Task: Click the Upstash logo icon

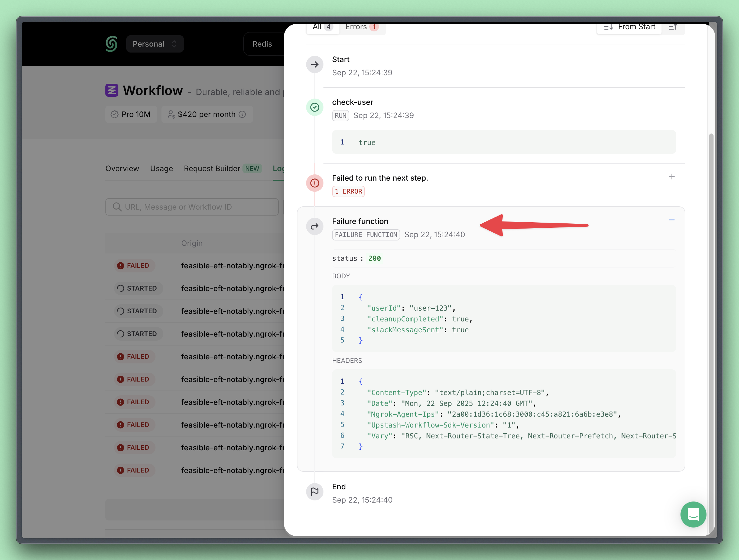Action: click(x=111, y=44)
